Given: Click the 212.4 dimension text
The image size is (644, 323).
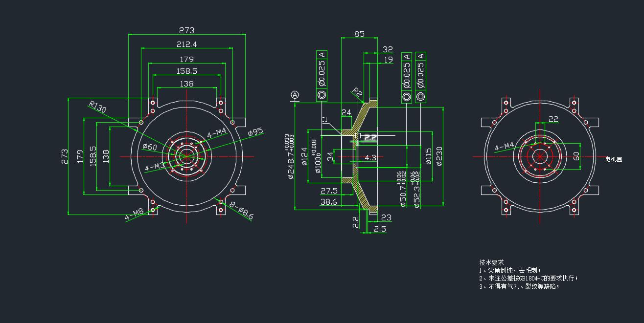Looking at the screenshot, I should [x=186, y=44].
